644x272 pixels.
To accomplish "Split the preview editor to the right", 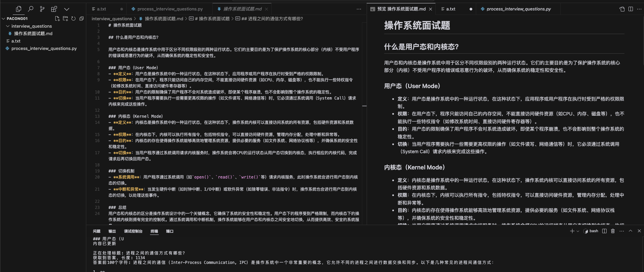I will point(631,9).
